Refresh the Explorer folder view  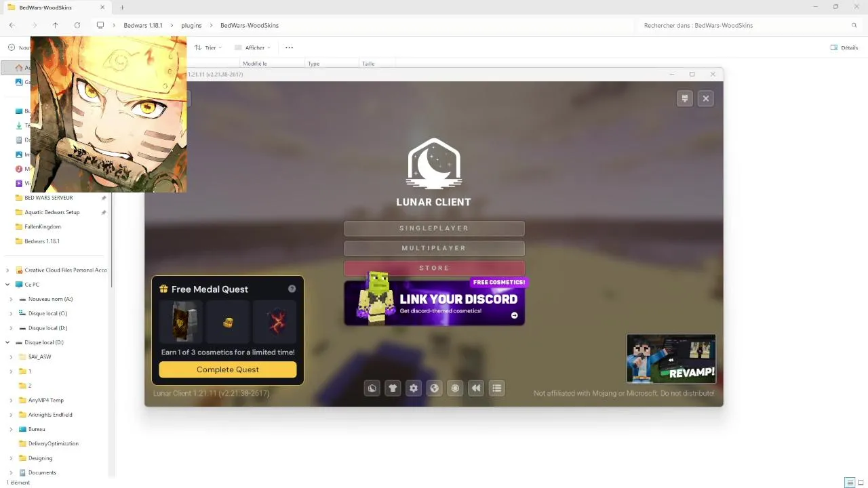tap(77, 25)
